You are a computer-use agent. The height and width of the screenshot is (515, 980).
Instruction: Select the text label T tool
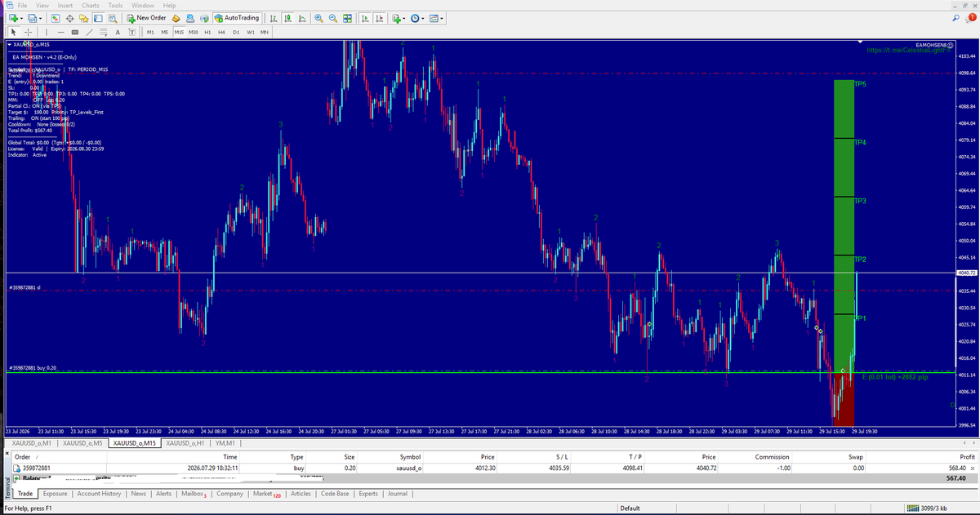pyautogui.click(x=131, y=32)
